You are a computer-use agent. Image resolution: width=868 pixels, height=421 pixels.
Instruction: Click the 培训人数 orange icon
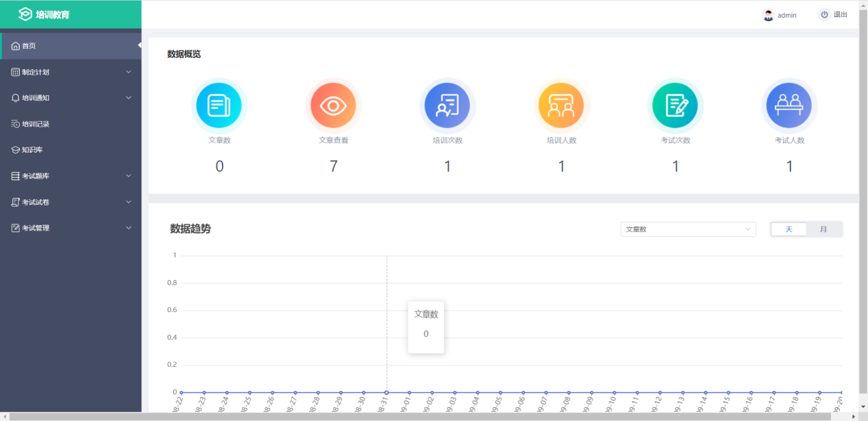pos(561,106)
